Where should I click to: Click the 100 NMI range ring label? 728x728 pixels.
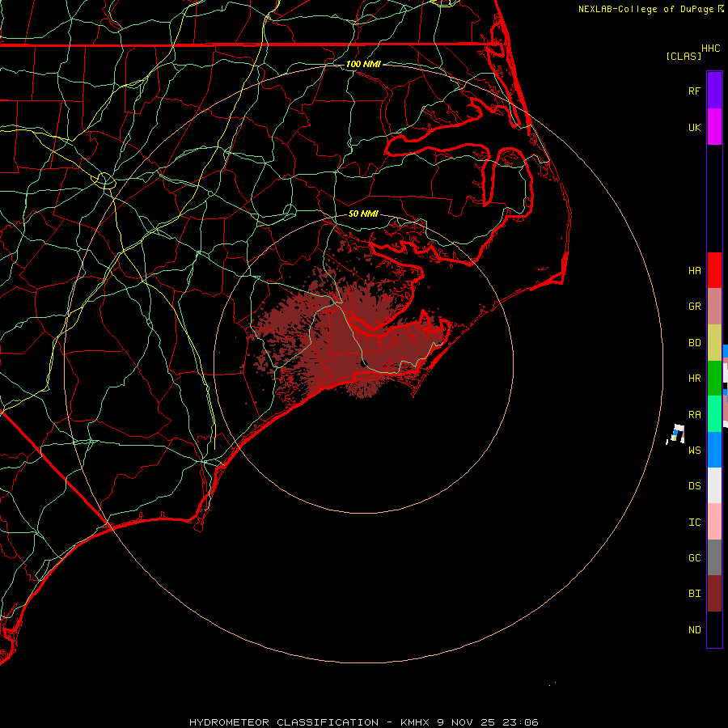[x=363, y=64]
